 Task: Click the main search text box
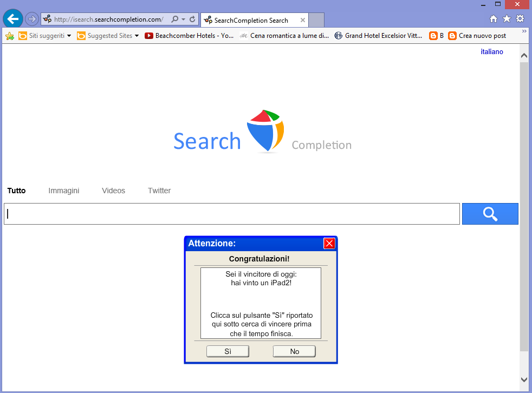click(232, 214)
